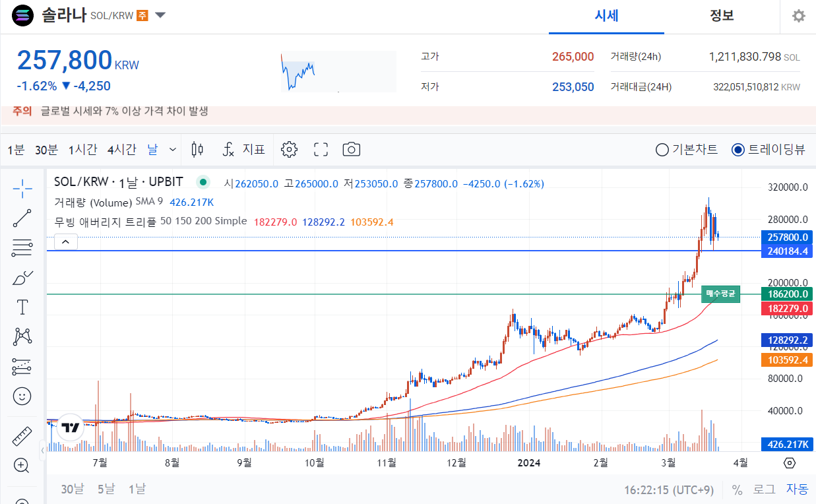Take a chart snapshot with camera icon
This screenshot has height=504, width=816.
[x=352, y=150]
